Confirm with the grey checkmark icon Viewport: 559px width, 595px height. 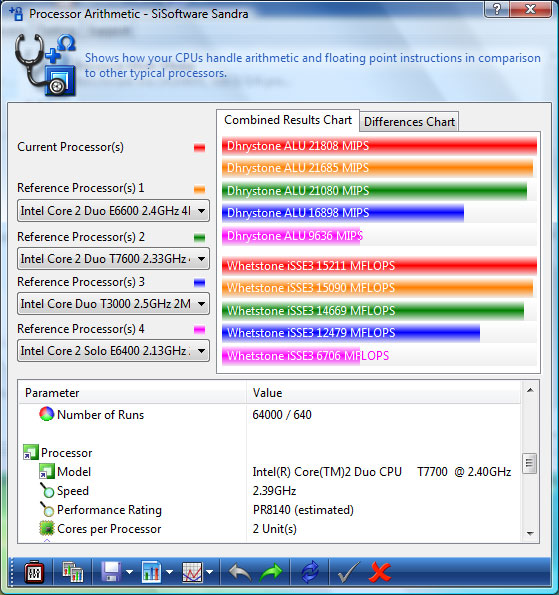click(x=348, y=572)
